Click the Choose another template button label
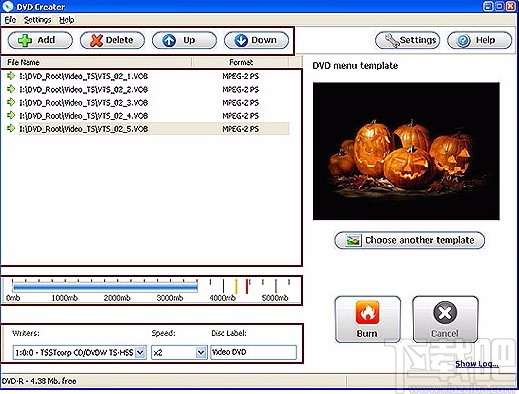Image resolution: width=519 pixels, height=394 pixels. tap(420, 240)
